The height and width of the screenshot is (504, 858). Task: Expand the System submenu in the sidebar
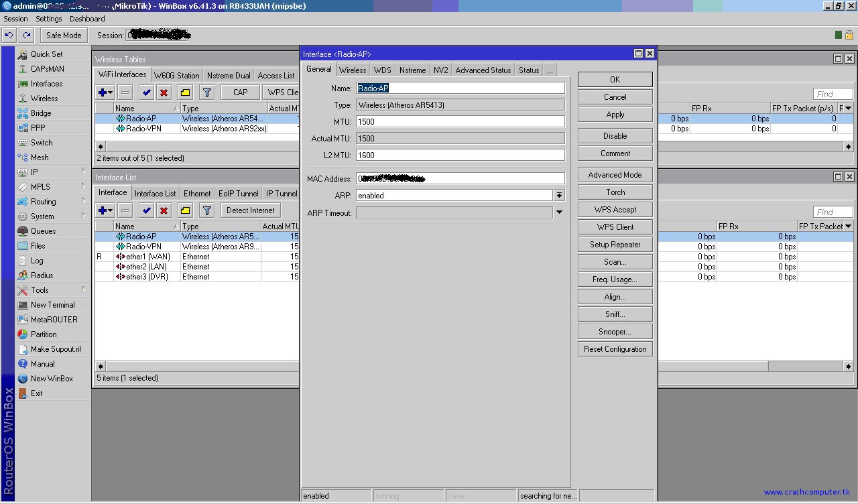[x=83, y=216]
